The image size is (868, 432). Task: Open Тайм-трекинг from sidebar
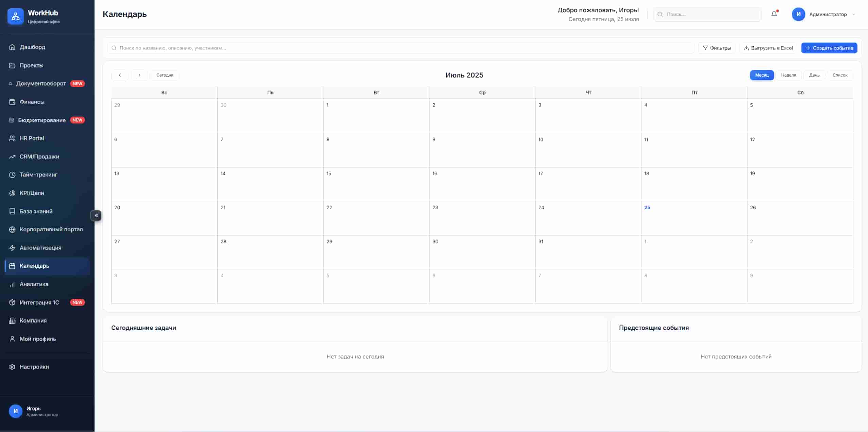tap(38, 175)
